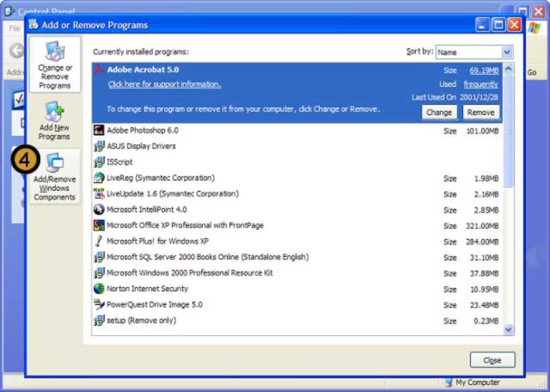Open Change or Remove Programs panel
The height and width of the screenshot is (392, 550).
pyautogui.click(x=55, y=65)
